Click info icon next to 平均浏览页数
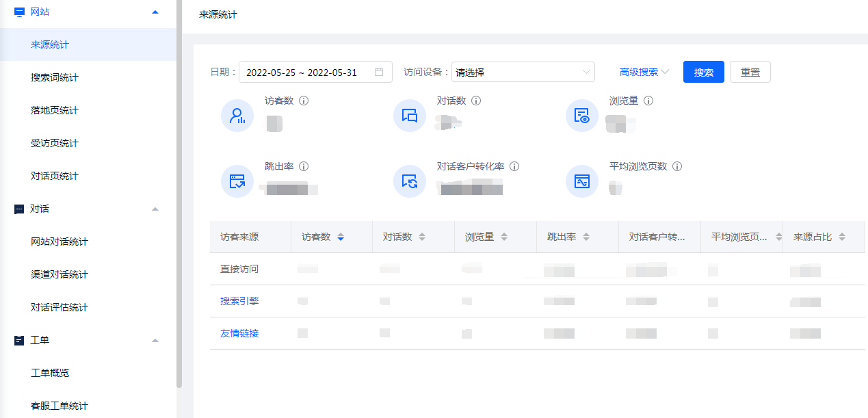 [677, 166]
